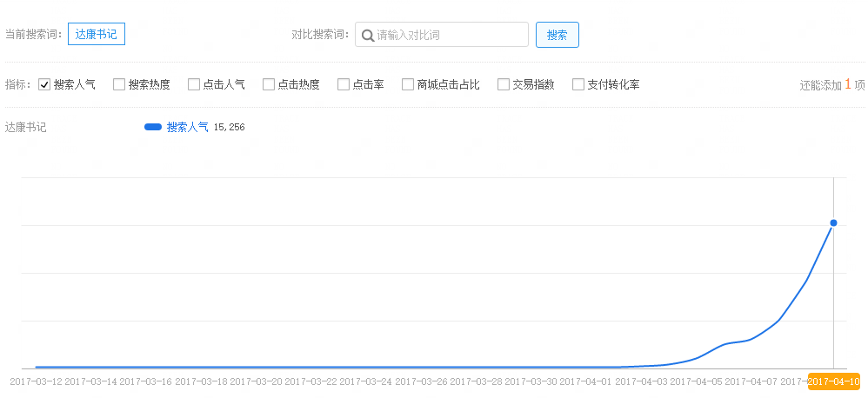This screenshot has width=868, height=398.
Task: Tick the 点击人气 checkbox
Action: coord(194,85)
